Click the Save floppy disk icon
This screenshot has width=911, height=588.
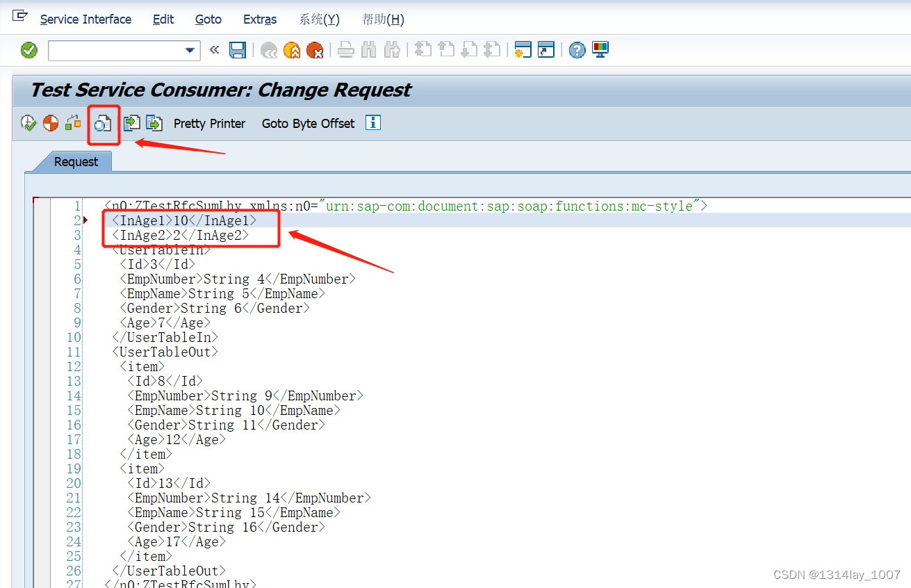[238, 50]
